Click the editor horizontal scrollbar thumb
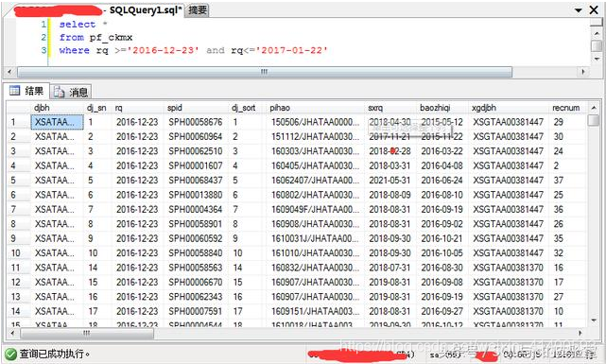606x364 pixels. tap(265, 72)
